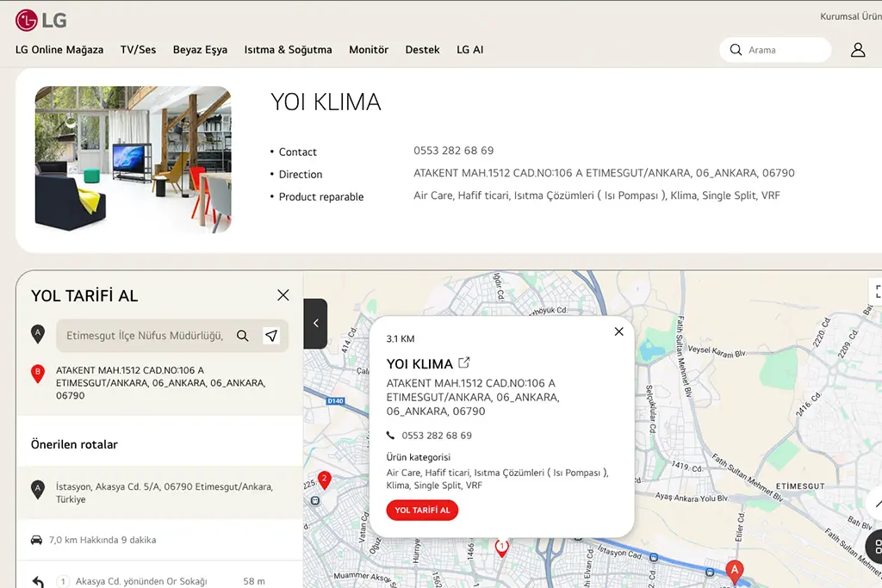
Task: Open the Isıtma & Soğutma menu
Action: point(288,49)
